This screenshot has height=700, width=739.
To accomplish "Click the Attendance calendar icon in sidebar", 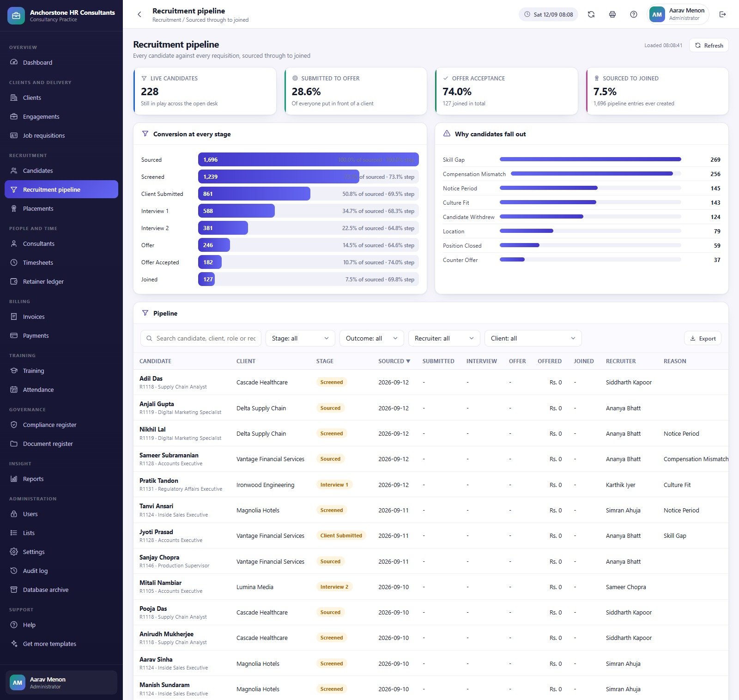I will click(14, 390).
